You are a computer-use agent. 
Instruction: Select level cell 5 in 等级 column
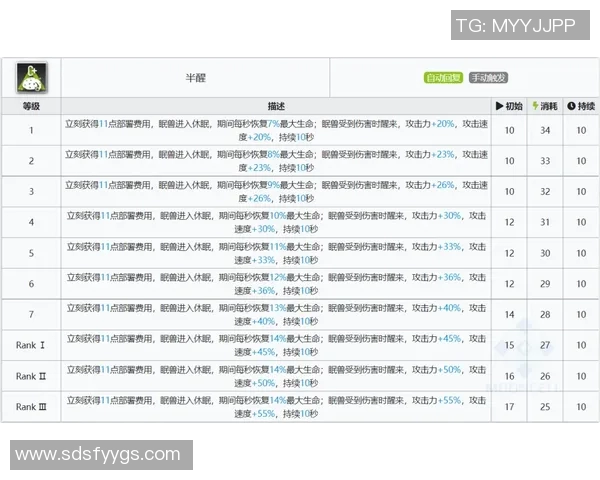[x=31, y=253]
